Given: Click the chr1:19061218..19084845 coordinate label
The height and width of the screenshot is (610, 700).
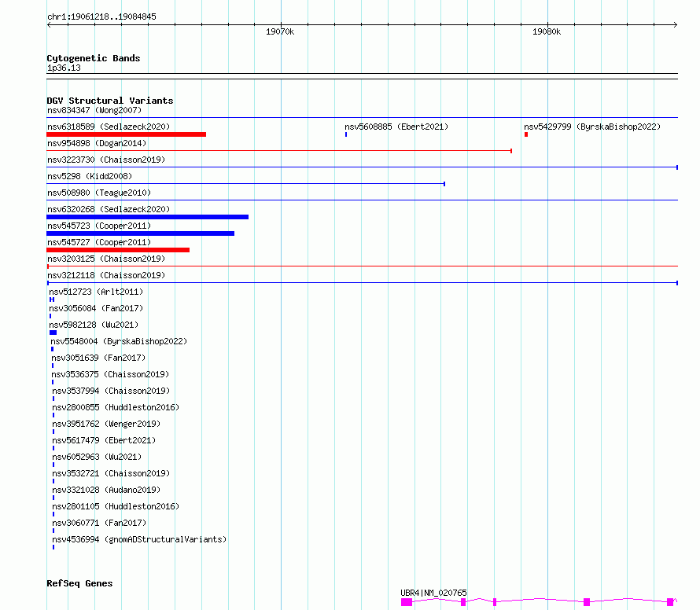Looking at the screenshot, I should pos(101,17).
